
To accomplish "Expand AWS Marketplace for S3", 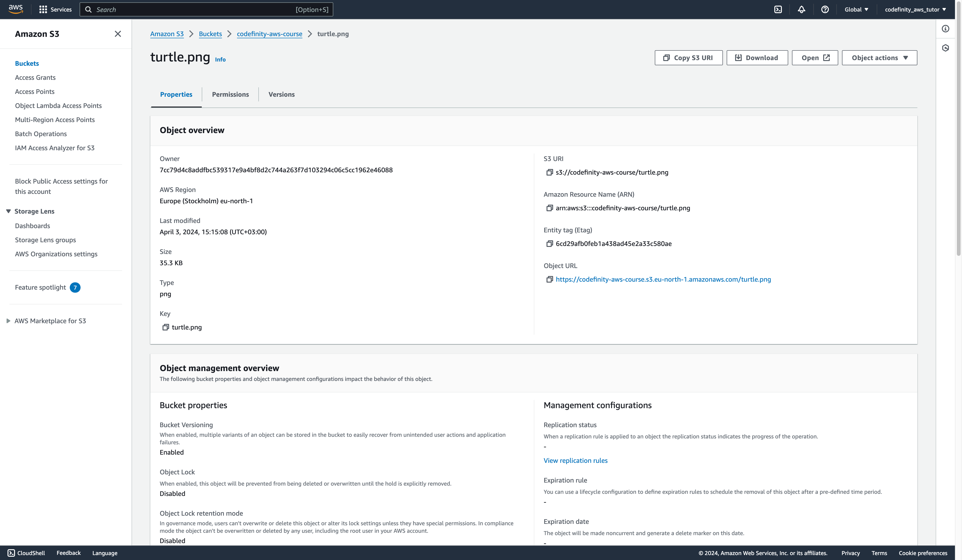I will pyautogui.click(x=8, y=321).
